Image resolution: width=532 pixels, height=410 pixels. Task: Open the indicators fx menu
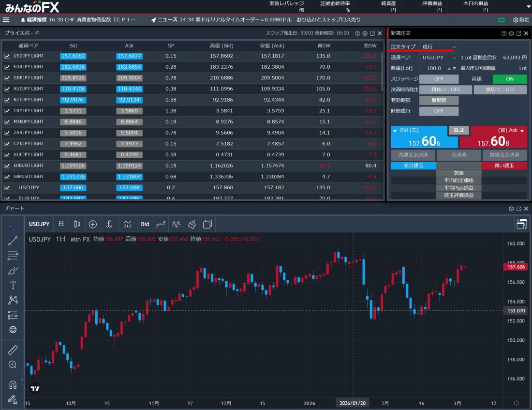[x=109, y=224]
